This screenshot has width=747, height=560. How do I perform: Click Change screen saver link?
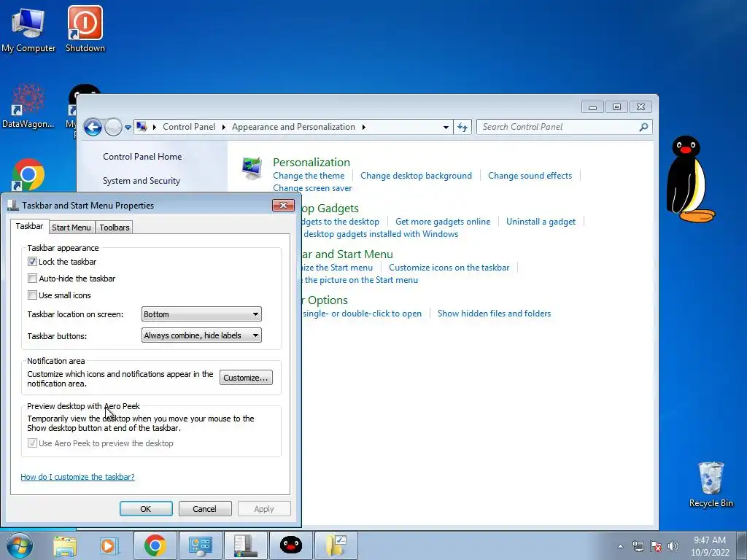312,188
